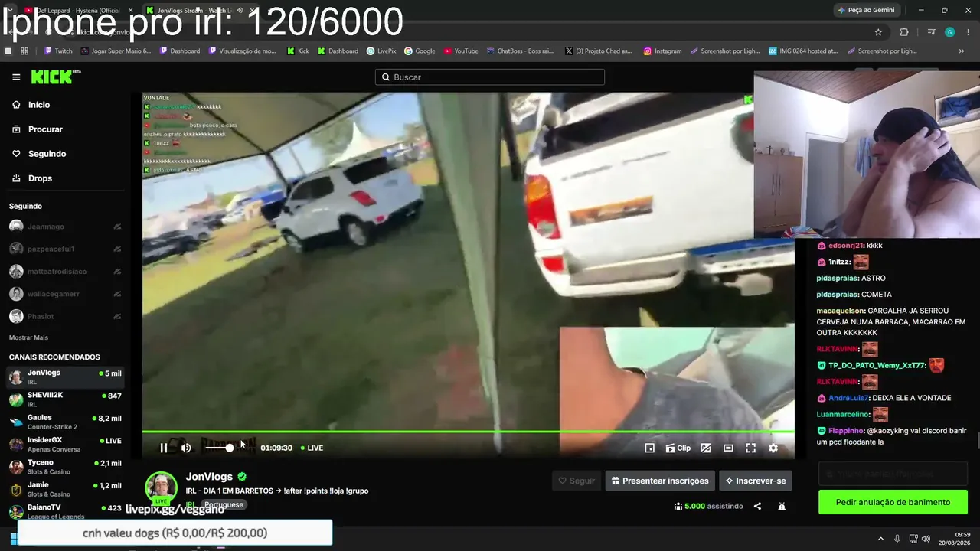This screenshot has width=980, height=551.
Task: Click the taskbar volume icon
Action: [x=925, y=539]
